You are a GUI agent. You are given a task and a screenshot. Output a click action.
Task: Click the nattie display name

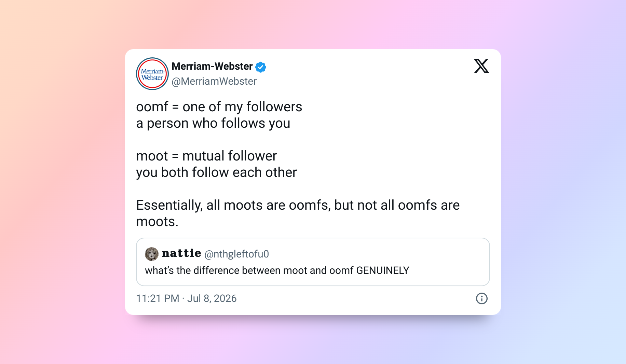[x=181, y=253]
